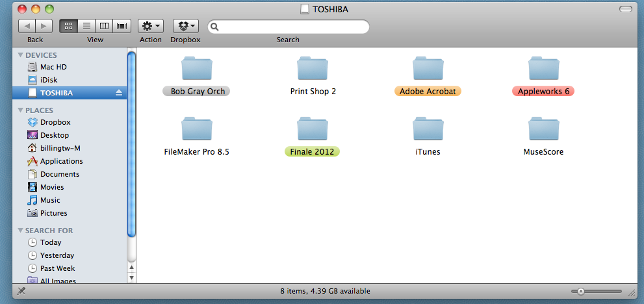Go forward with the right arrow button
Viewport: 644px width, 304px height.
click(44, 26)
